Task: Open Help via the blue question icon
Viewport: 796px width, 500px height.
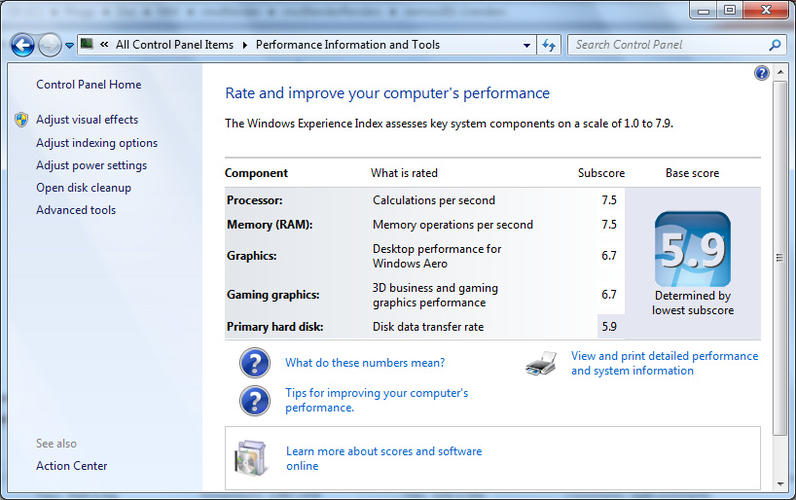Action: (761, 73)
